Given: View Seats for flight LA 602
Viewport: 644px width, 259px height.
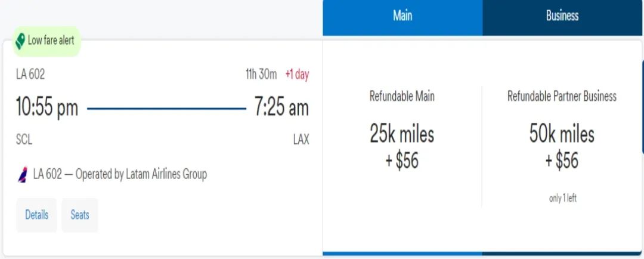Looking at the screenshot, I should click(80, 215).
